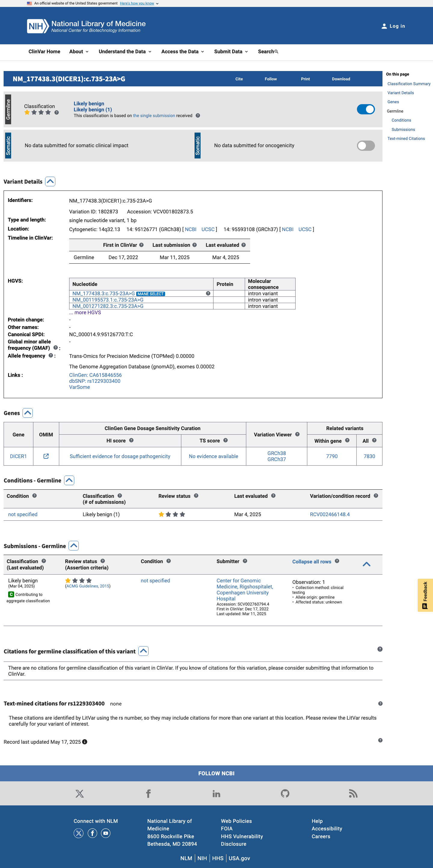Click help icon beside Submitter column
The width and height of the screenshot is (433, 868).
[x=245, y=561]
